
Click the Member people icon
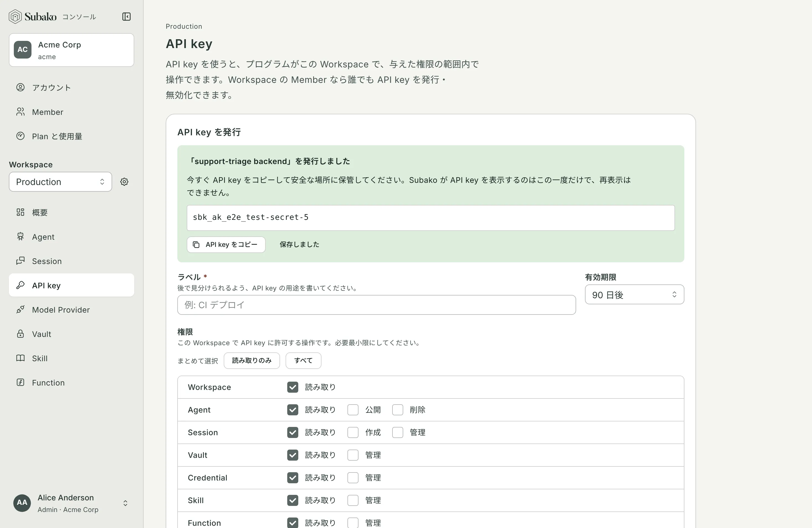point(20,112)
